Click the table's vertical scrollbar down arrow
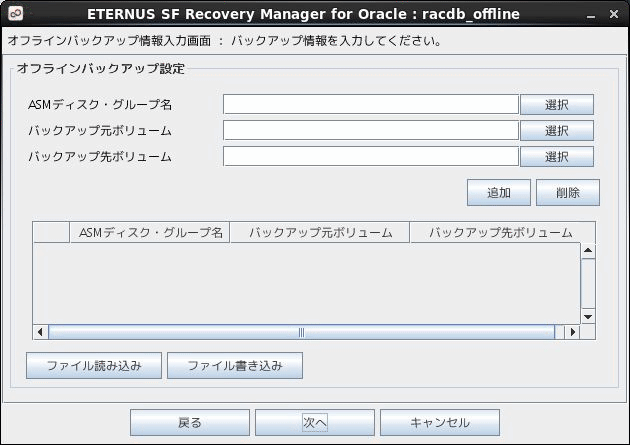The width and height of the screenshot is (630, 445). pyautogui.click(x=588, y=317)
